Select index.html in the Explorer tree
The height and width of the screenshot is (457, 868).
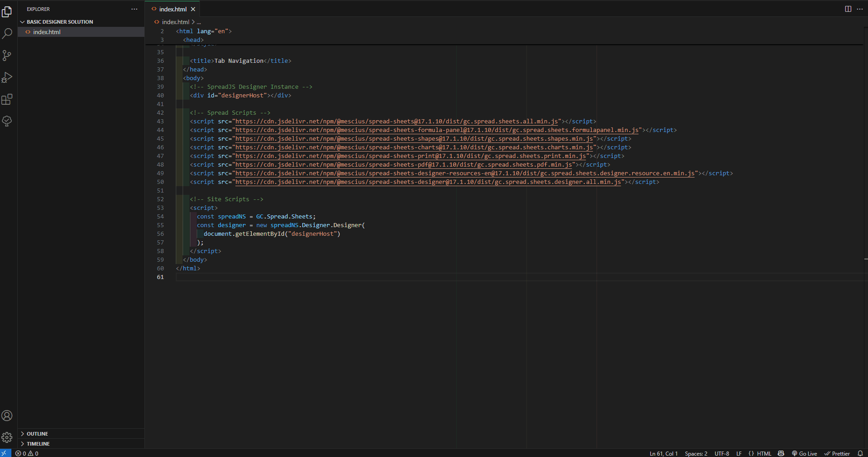(81, 32)
